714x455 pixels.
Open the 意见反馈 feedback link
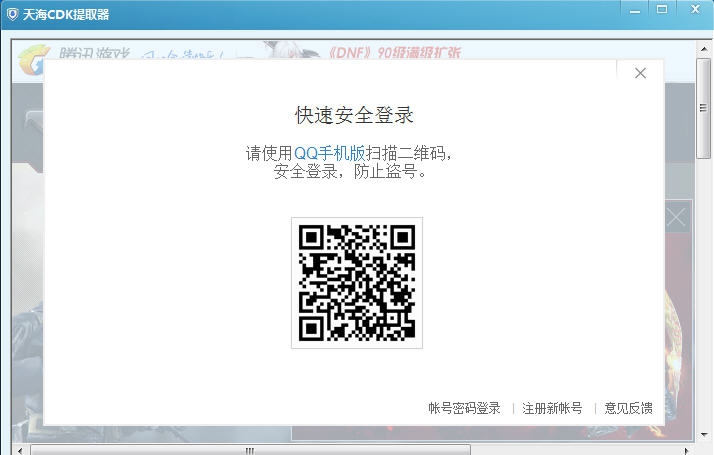click(x=628, y=408)
